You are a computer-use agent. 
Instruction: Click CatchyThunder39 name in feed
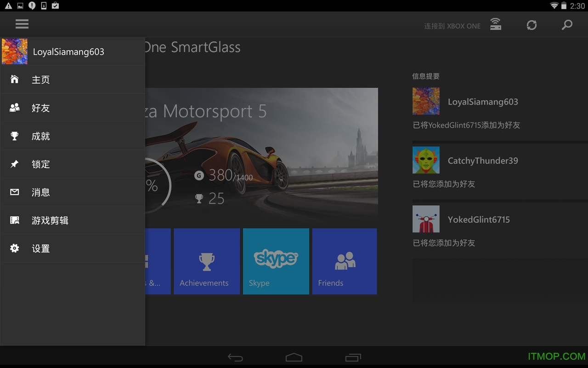pos(483,161)
